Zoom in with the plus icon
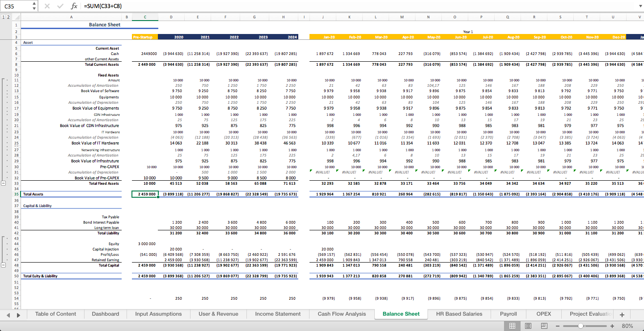Screen dimensions: 644x331 [x=612, y=326]
